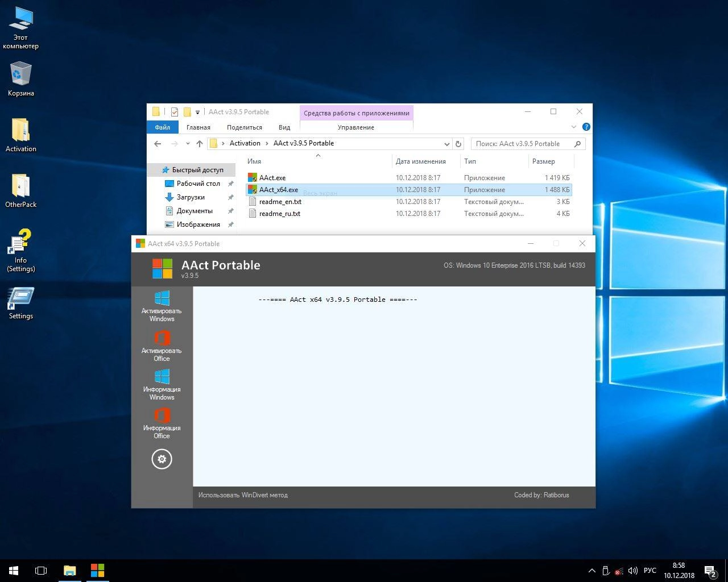Open Windows Start menu

tap(14, 571)
